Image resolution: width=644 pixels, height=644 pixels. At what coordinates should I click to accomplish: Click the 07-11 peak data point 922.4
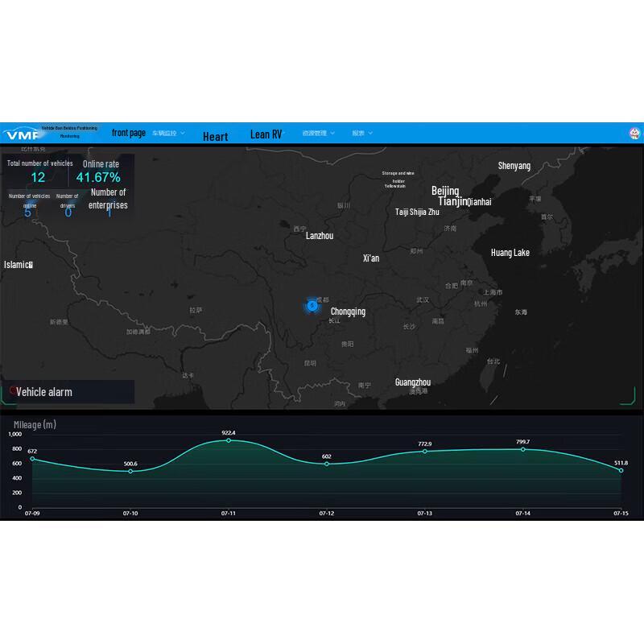[229, 440]
